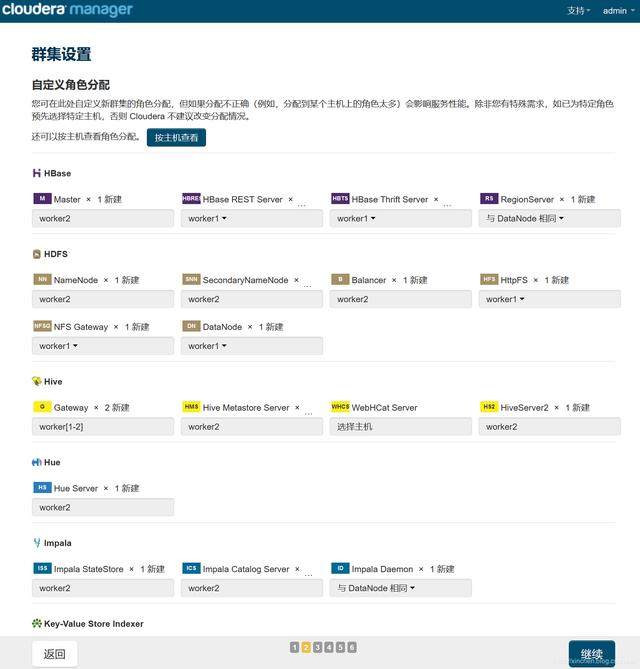
Task: Click the RS RegionServer role badge
Action: 489,198
